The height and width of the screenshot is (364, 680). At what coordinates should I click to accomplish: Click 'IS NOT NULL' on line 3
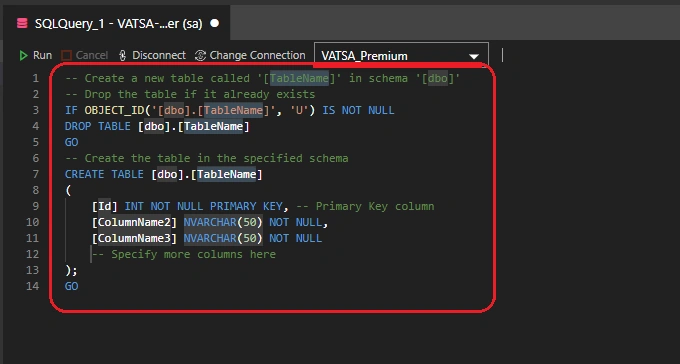coord(358,110)
